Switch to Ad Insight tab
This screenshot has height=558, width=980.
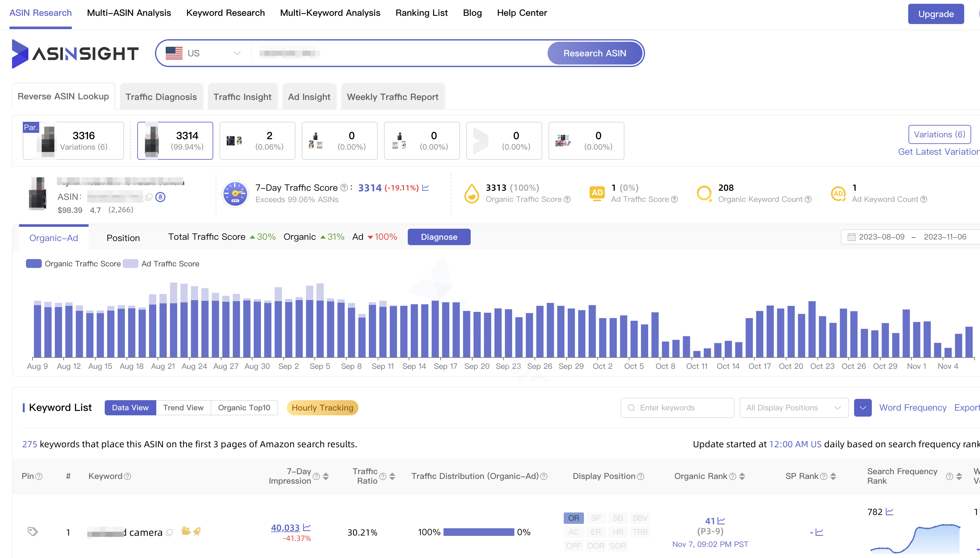(x=309, y=97)
